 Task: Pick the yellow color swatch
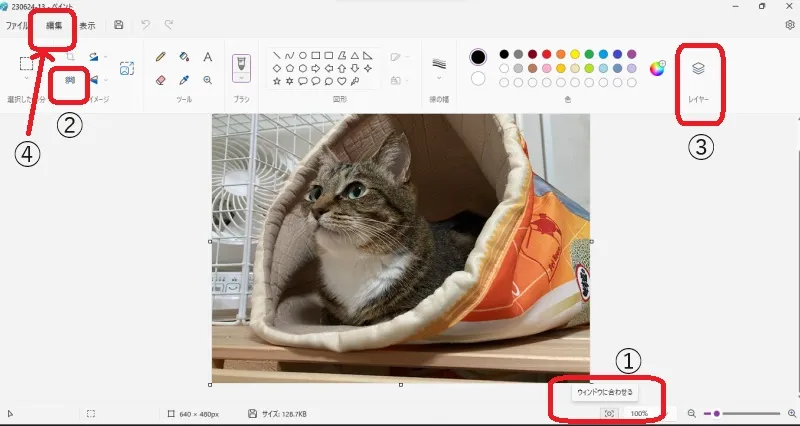tap(575, 54)
